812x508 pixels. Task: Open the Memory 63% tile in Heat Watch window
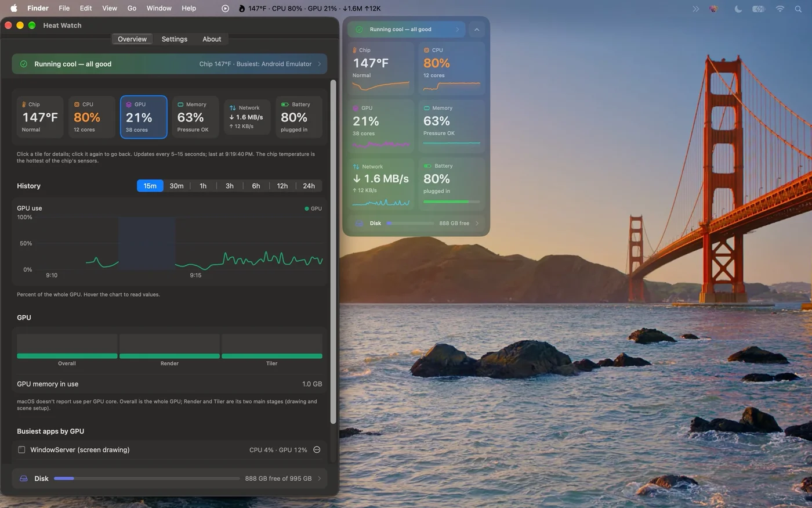click(195, 117)
